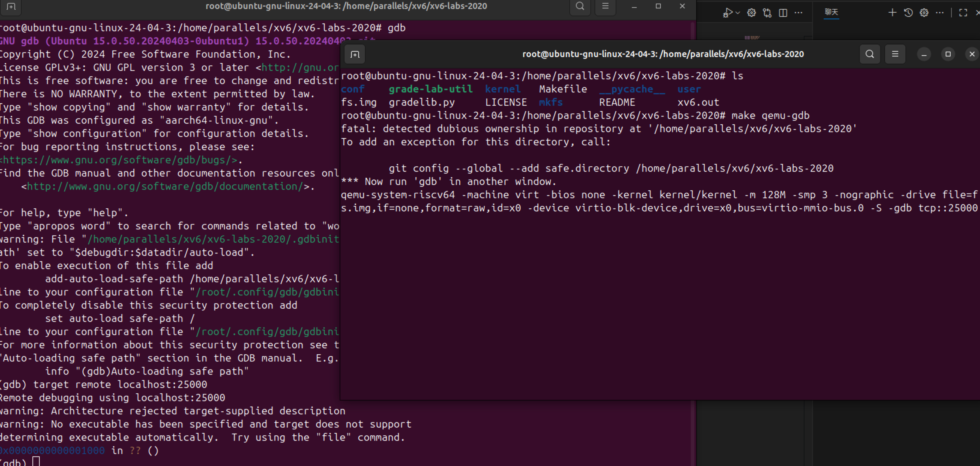The width and height of the screenshot is (980, 466).
Task: Toggle maximized chat panel size
Action: [963, 13]
